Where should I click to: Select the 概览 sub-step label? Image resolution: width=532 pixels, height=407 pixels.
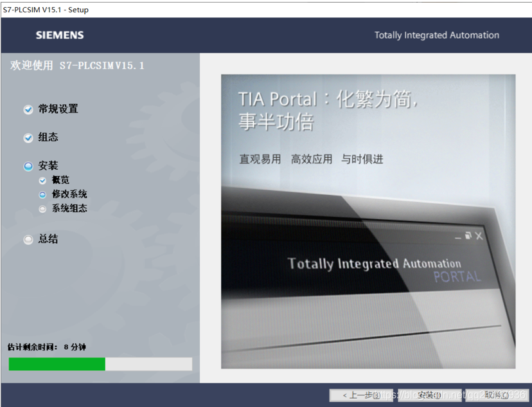tap(60, 180)
